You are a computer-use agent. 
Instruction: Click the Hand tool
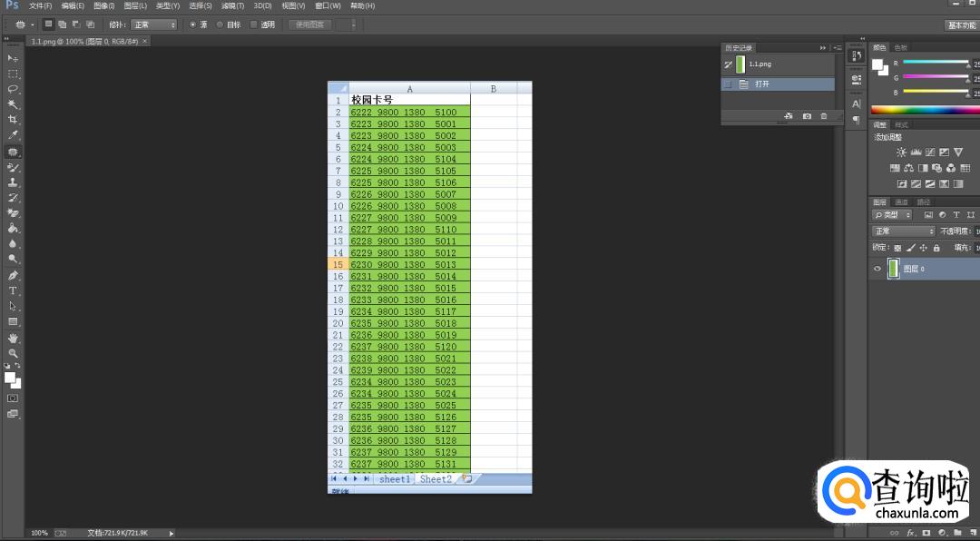13,338
